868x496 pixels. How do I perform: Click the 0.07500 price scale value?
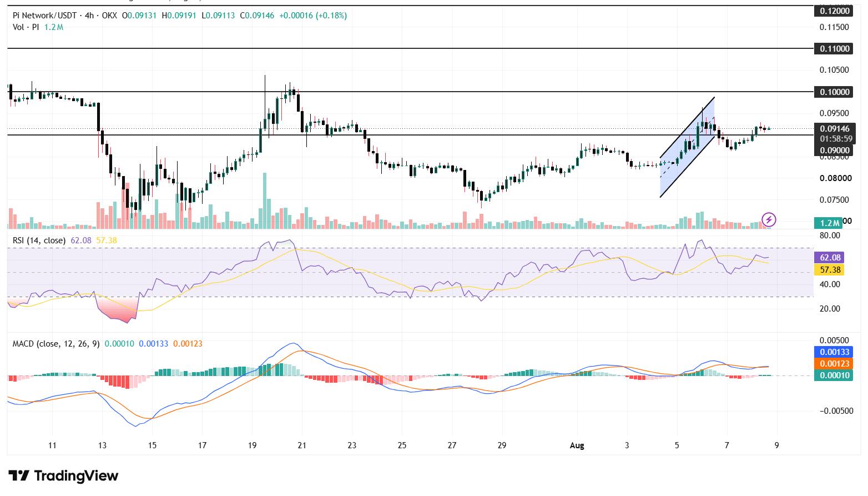(x=835, y=200)
